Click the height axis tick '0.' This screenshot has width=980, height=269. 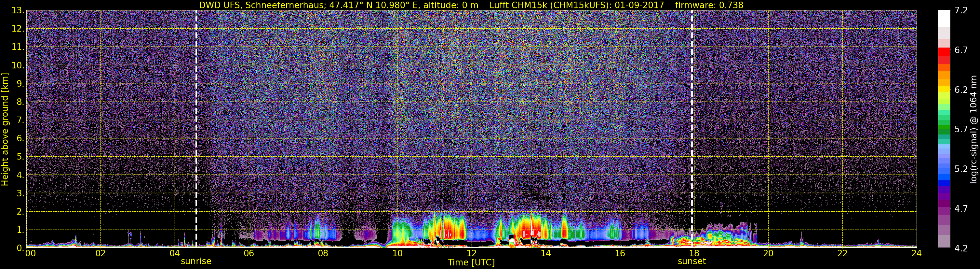[x=20, y=248]
